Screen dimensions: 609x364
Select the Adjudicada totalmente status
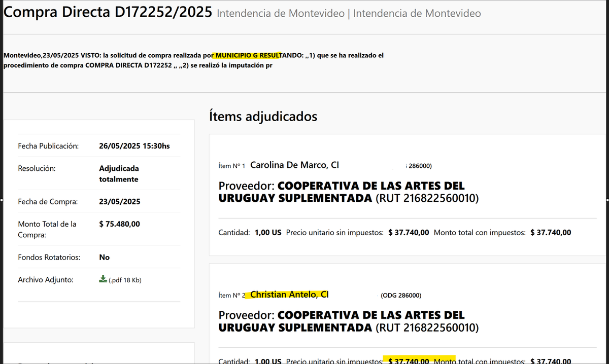(119, 173)
